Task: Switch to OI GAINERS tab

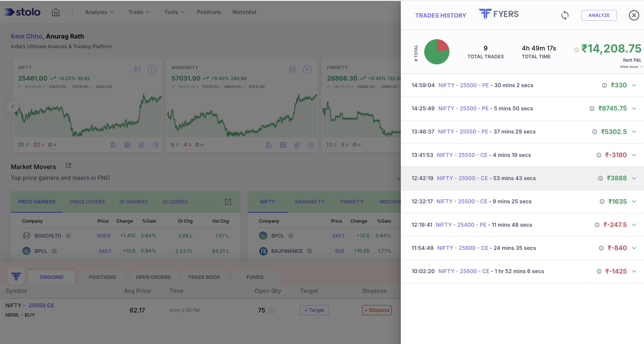Action: pyautogui.click(x=133, y=202)
